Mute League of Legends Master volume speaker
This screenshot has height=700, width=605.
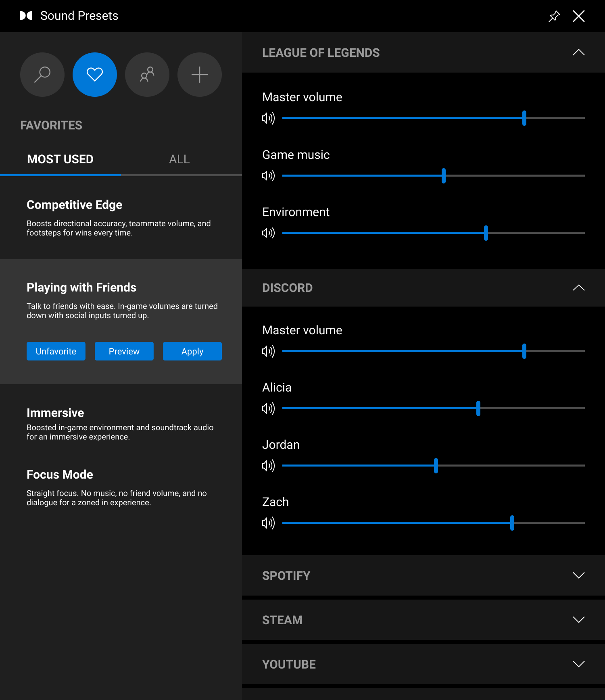click(x=268, y=118)
